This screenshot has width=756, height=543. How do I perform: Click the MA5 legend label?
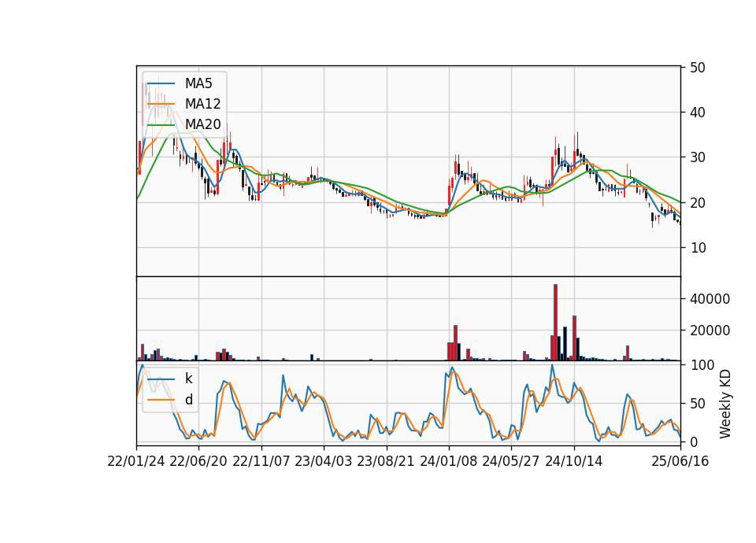click(x=198, y=83)
